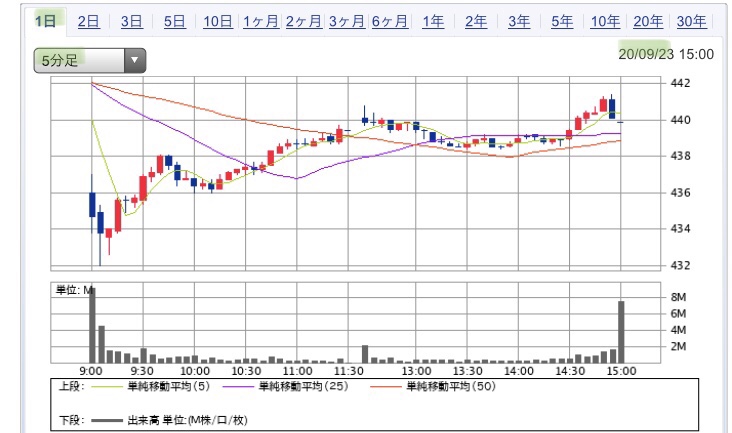Click the 432 price axis label
732x433 pixels.
(x=680, y=265)
